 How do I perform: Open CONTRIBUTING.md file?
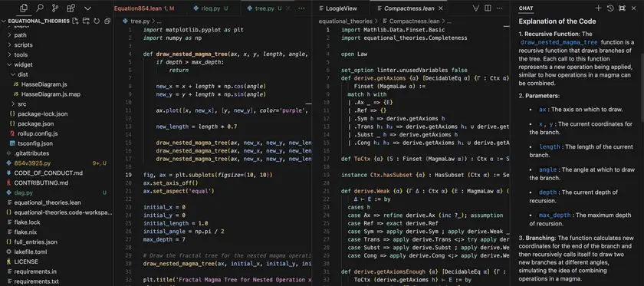tap(57, 183)
